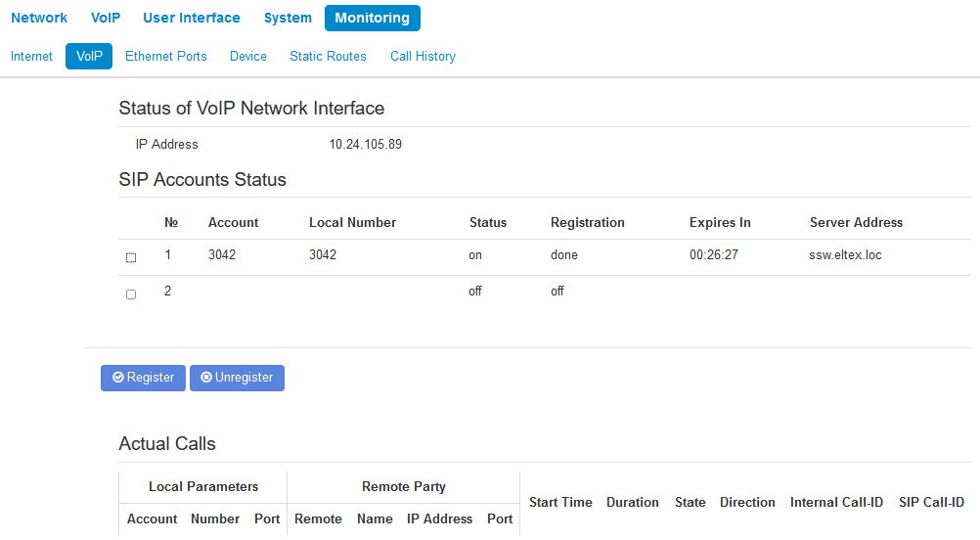This screenshot has height=540, width=980.
Task: View the Call History tab
Action: tap(423, 57)
